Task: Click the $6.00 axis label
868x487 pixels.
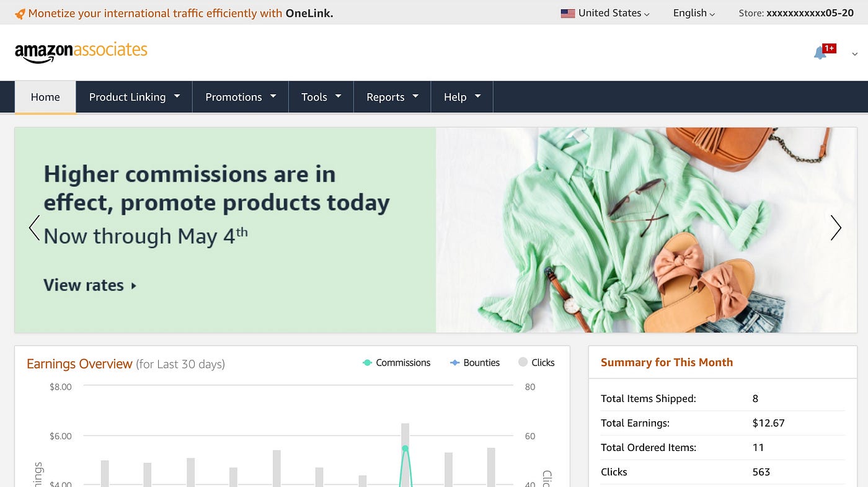Action: coord(61,436)
